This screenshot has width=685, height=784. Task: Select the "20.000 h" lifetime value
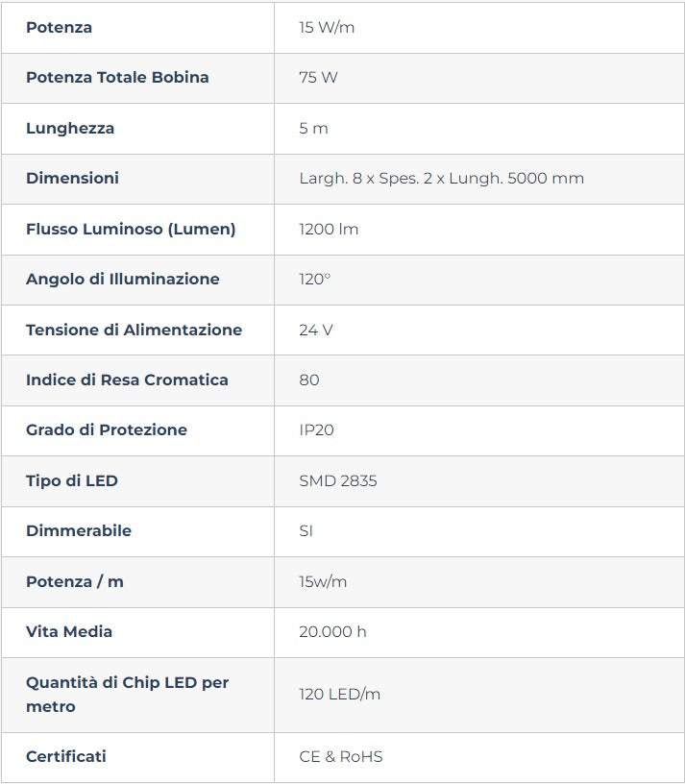point(332,631)
